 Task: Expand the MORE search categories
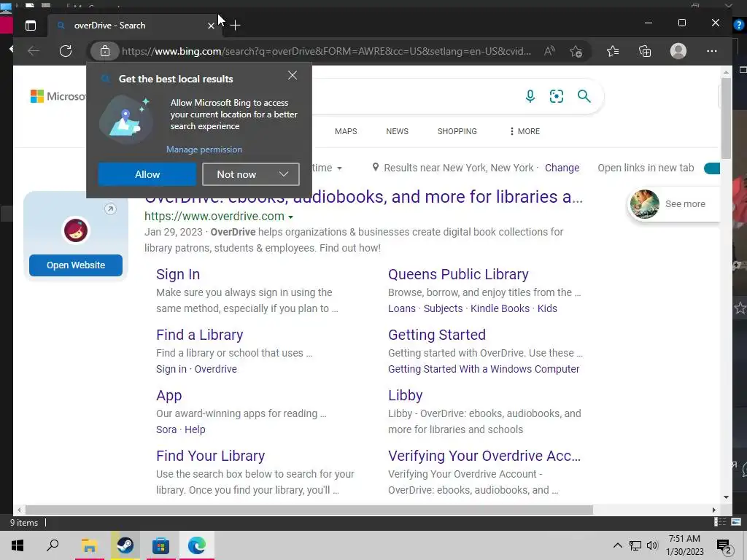pyautogui.click(x=525, y=131)
